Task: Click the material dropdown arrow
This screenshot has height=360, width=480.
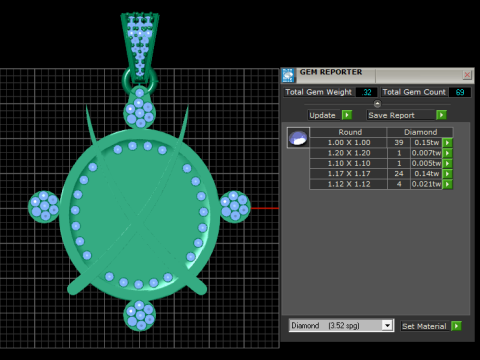Action: point(387,326)
